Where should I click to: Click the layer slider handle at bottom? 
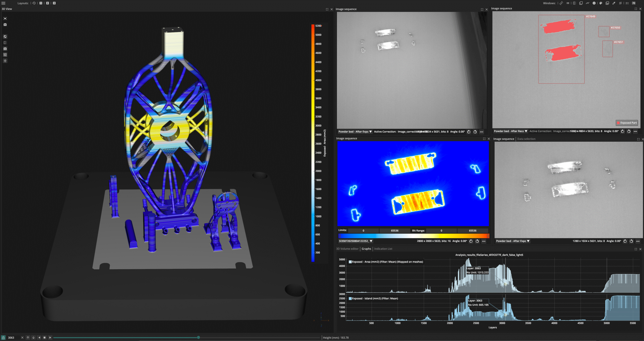[198, 337]
